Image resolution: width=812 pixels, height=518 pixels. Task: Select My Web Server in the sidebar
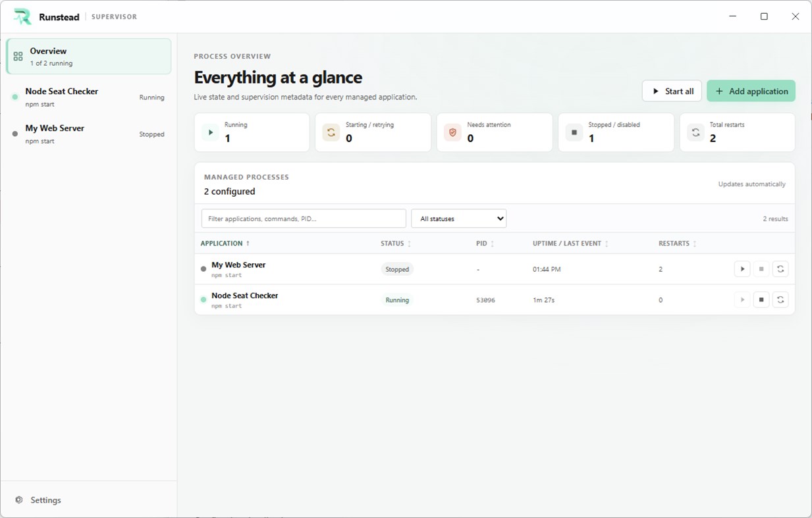tap(89, 134)
